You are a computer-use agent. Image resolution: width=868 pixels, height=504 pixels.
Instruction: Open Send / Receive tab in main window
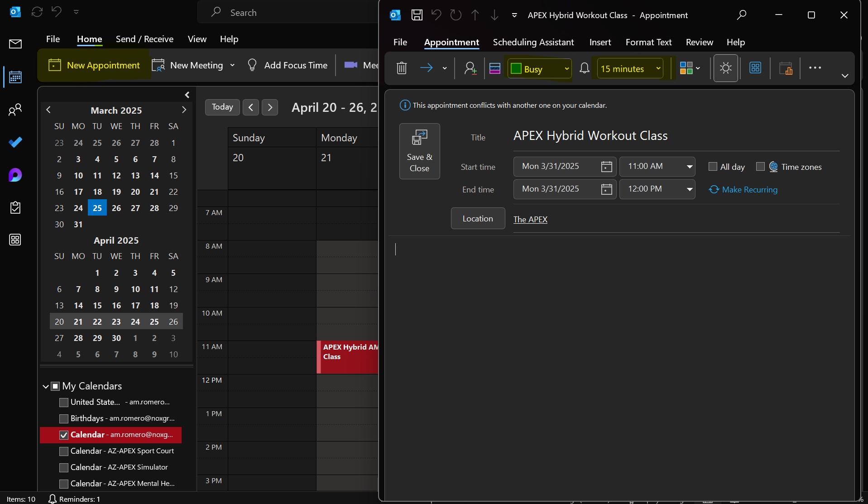[144, 39]
